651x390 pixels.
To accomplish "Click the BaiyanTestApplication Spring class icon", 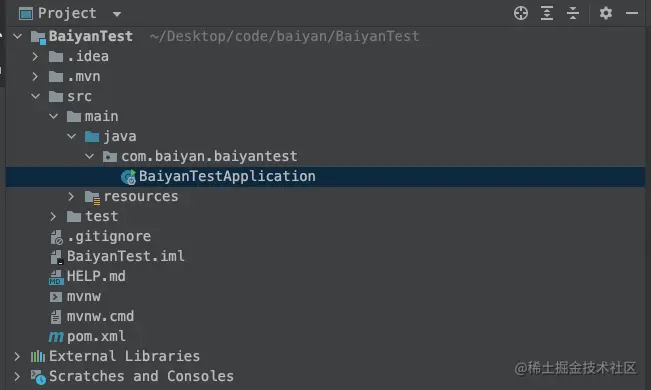I will [128, 177].
